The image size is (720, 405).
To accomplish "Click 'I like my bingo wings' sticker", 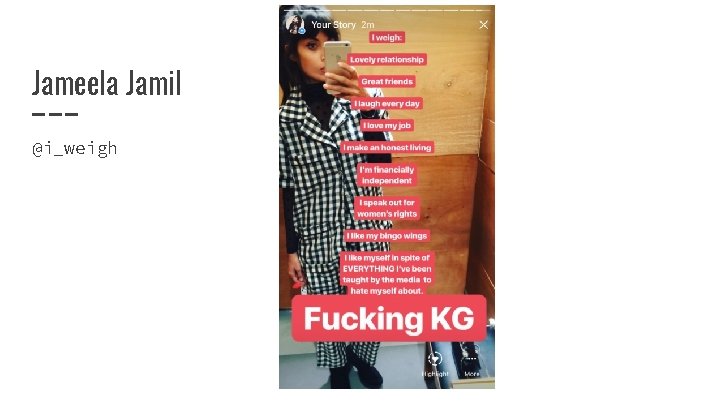I will tap(387, 236).
